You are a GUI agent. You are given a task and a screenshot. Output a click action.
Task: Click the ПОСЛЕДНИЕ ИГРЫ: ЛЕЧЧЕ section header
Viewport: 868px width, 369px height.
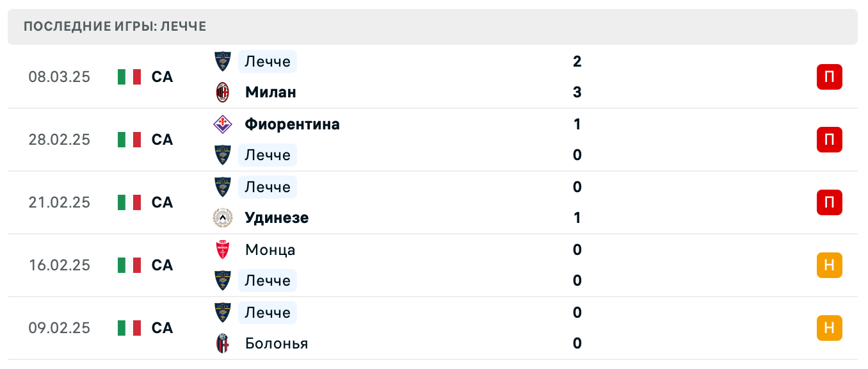114,26
